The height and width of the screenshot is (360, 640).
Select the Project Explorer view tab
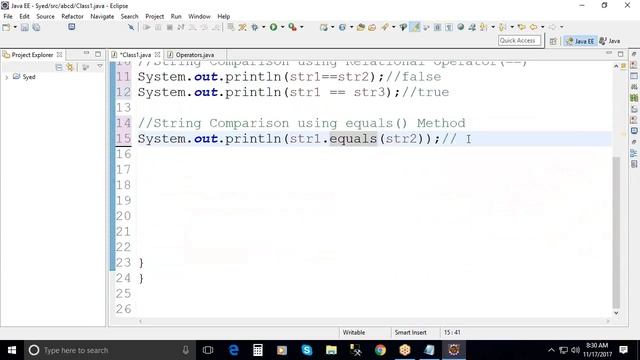point(32,55)
